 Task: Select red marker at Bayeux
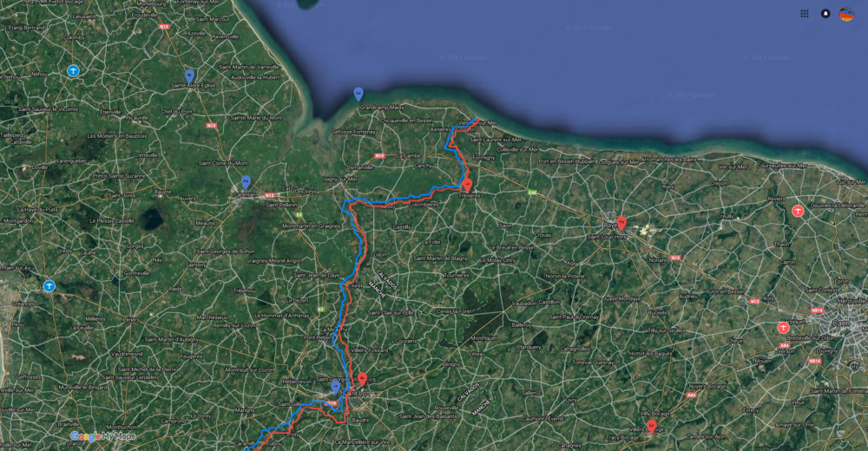point(621,223)
